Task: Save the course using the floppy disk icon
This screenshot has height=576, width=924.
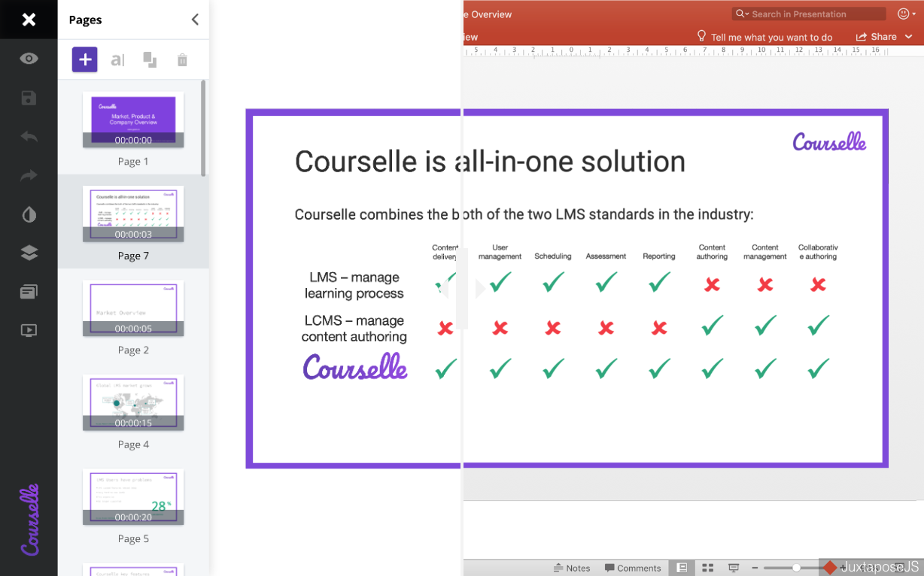Action: click(29, 98)
